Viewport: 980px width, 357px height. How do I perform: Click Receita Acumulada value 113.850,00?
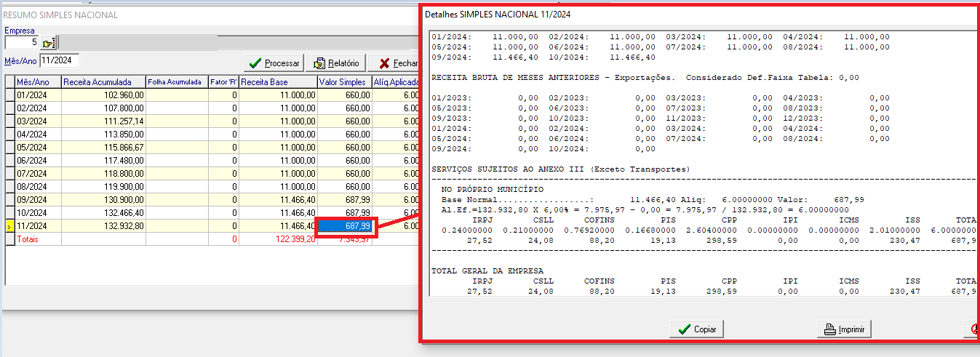point(124,134)
